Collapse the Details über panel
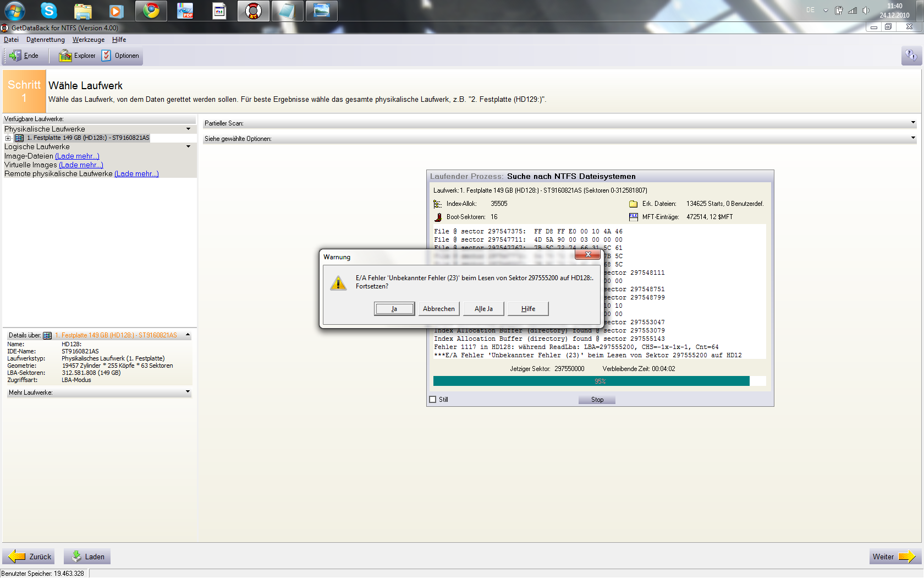 pyautogui.click(x=188, y=335)
